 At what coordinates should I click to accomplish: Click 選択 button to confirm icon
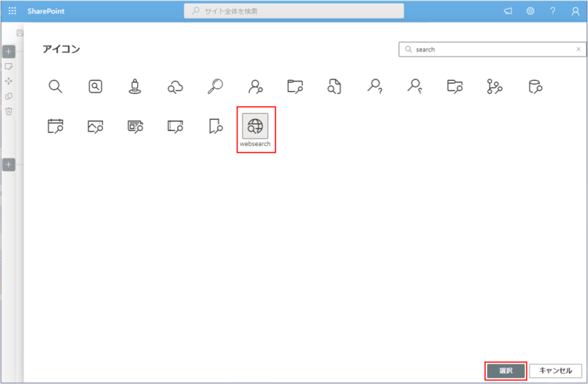click(x=505, y=371)
